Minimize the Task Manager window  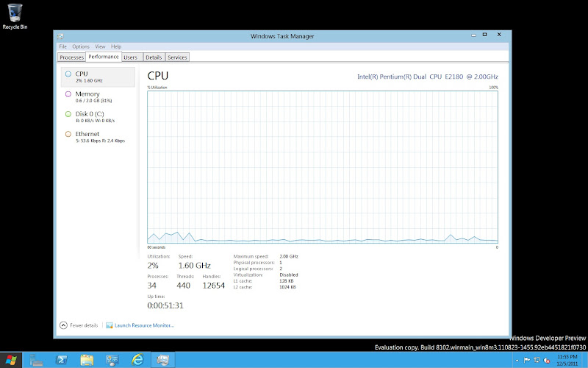coord(473,35)
